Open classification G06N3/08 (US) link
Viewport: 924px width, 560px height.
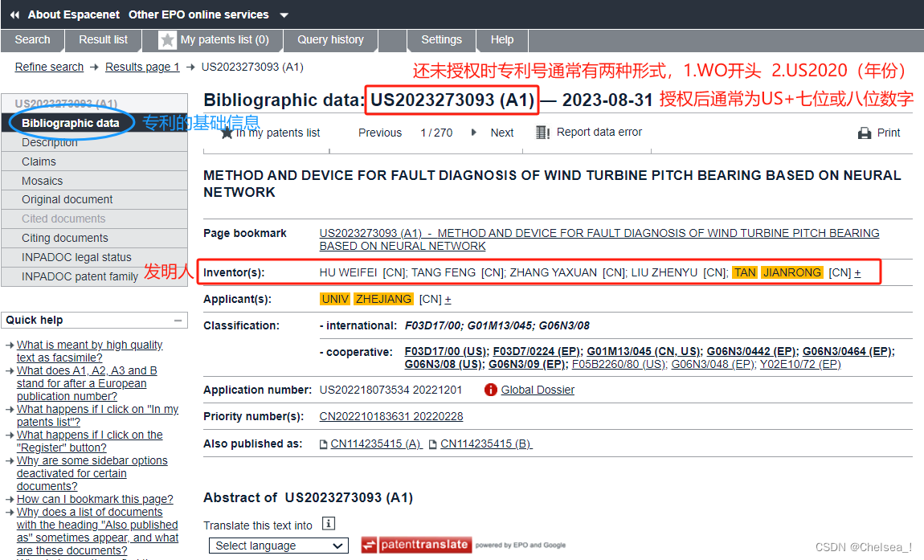click(444, 364)
